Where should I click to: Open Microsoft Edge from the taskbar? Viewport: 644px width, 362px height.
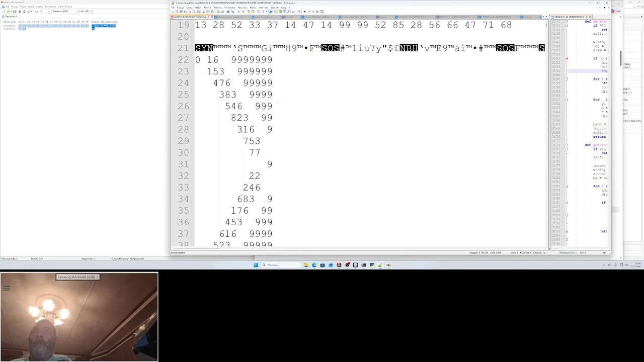314,265
